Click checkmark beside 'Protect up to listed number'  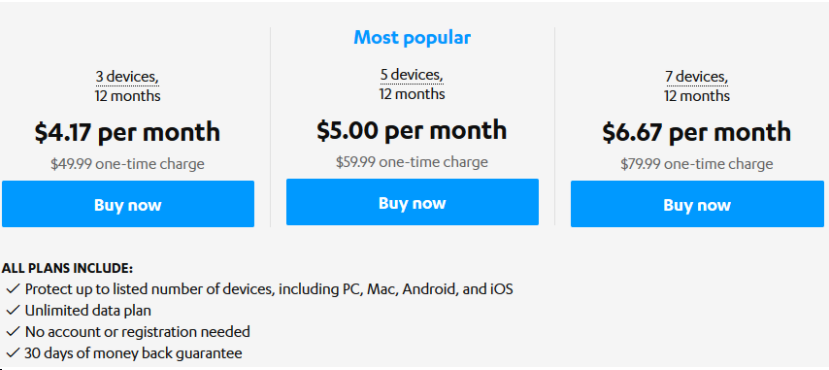13,289
